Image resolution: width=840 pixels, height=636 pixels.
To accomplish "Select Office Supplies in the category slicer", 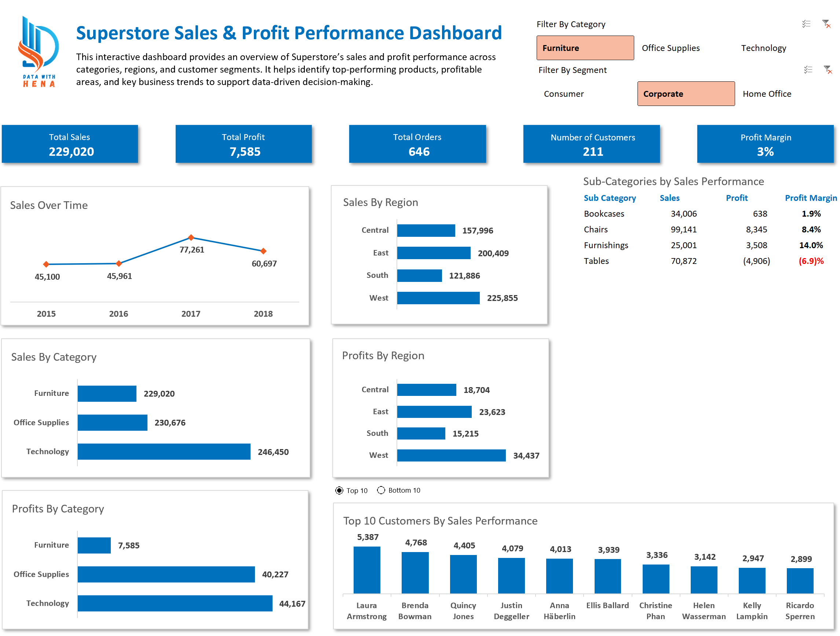I will (671, 48).
